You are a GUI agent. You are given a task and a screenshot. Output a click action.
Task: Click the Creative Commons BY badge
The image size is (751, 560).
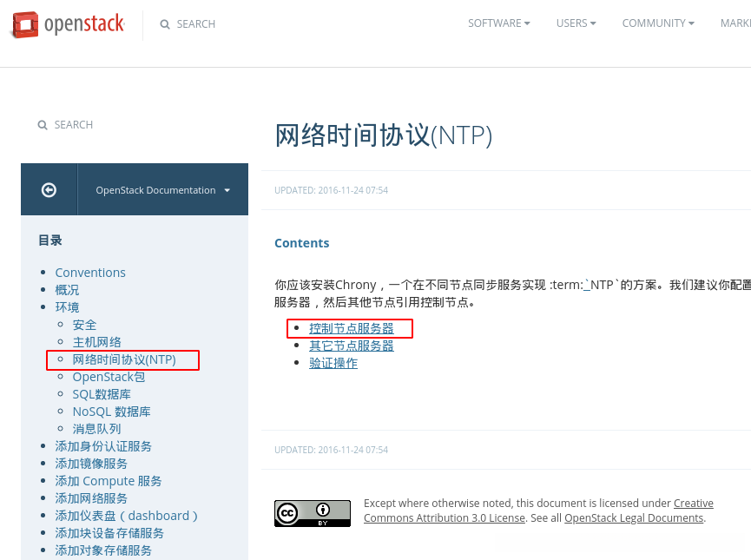point(313,513)
